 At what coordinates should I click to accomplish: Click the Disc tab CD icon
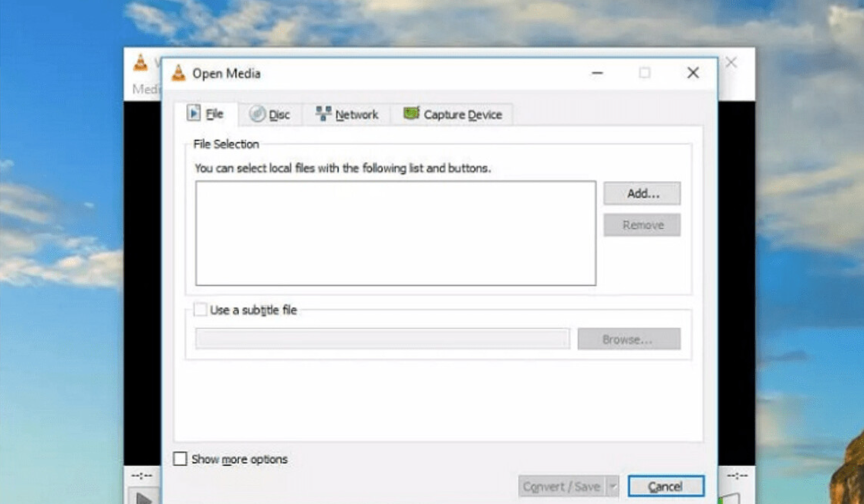[x=257, y=114]
